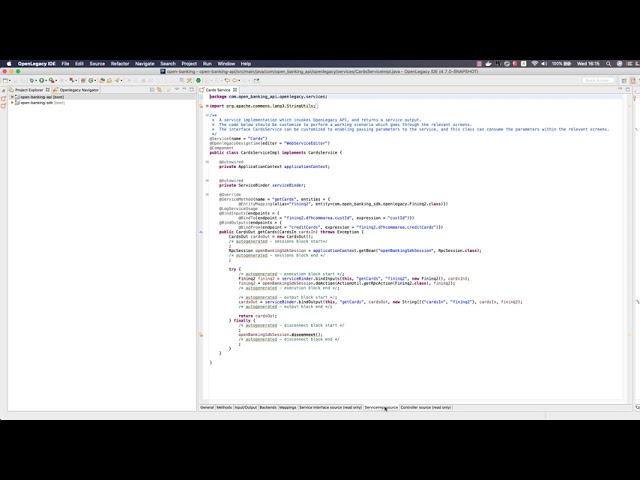The width and height of the screenshot is (640, 480).
Task: Click the Open Type toolbar icon
Action: click(102, 80)
